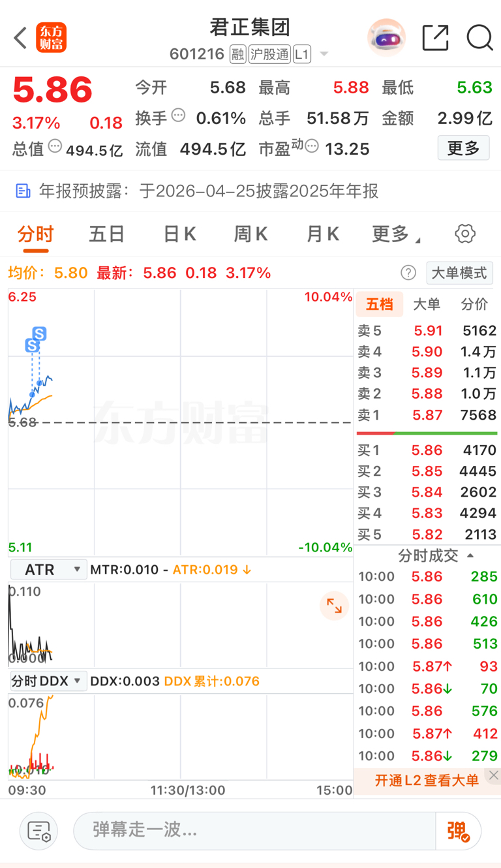Tap the lower S sell marker on chart
Viewport: 501px width, 868px height.
pyautogui.click(x=32, y=345)
